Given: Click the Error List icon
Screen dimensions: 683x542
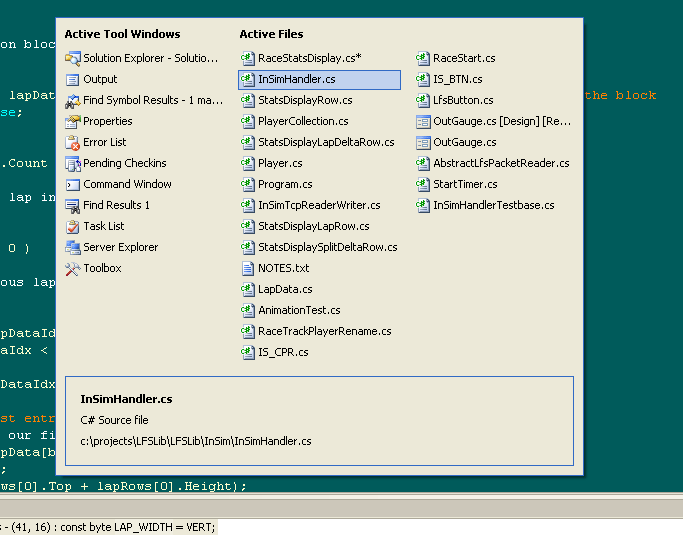Looking at the screenshot, I should (x=72, y=142).
